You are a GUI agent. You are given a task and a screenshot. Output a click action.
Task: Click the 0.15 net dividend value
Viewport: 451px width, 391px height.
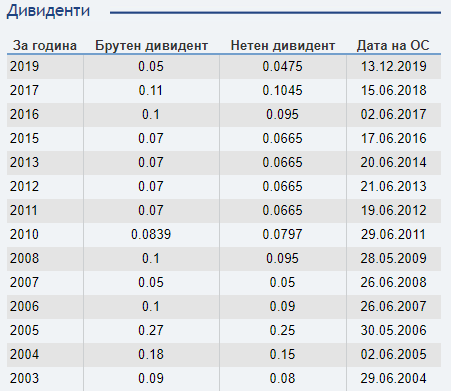[x=282, y=354]
